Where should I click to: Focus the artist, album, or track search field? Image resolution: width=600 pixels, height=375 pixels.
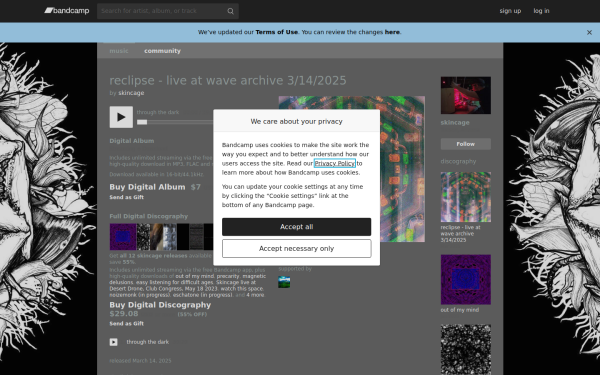(168, 11)
